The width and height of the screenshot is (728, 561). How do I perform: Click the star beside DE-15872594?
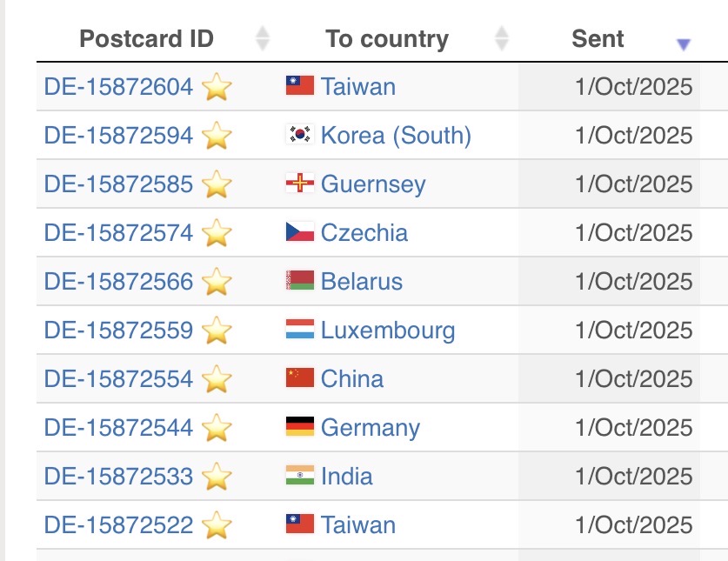[x=217, y=136]
